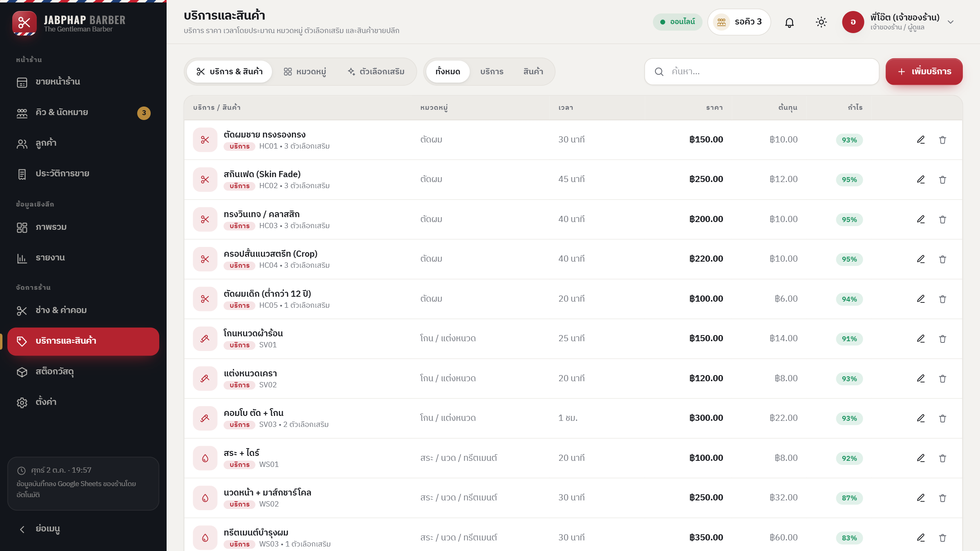Screen dimensions: 980x551
Task: Go to ลูกค้า customers page
Action: 83,143
